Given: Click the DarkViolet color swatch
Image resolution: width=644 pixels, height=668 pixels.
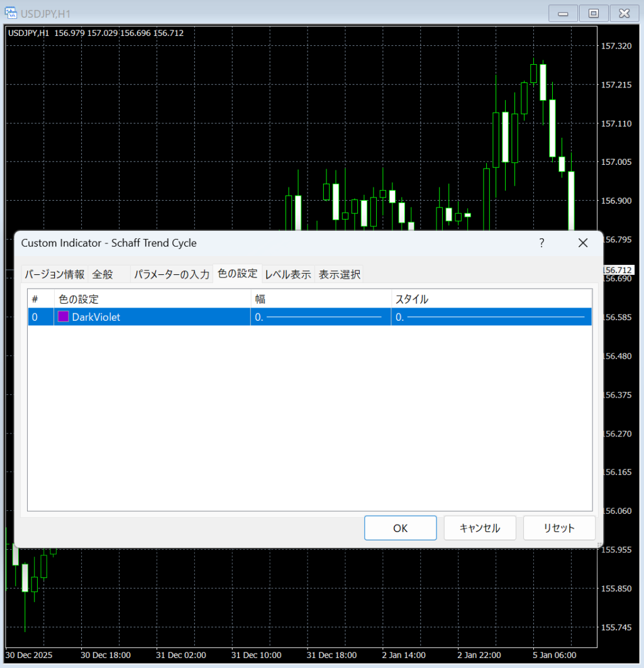Looking at the screenshot, I should click(63, 317).
